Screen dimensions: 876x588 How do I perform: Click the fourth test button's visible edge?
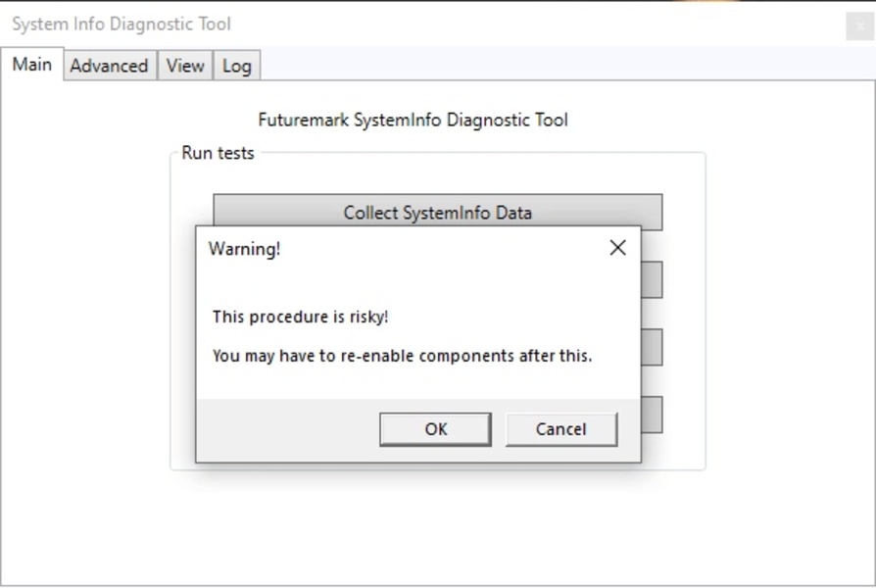(x=652, y=415)
